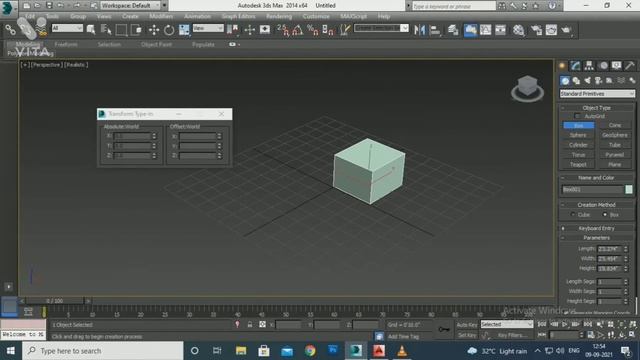Toggle Angle Snap icon
Screen dimensions: 640x360
298,30
